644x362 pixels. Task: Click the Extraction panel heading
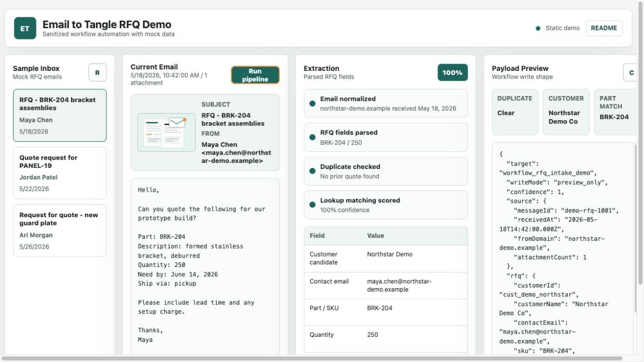(321, 68)
